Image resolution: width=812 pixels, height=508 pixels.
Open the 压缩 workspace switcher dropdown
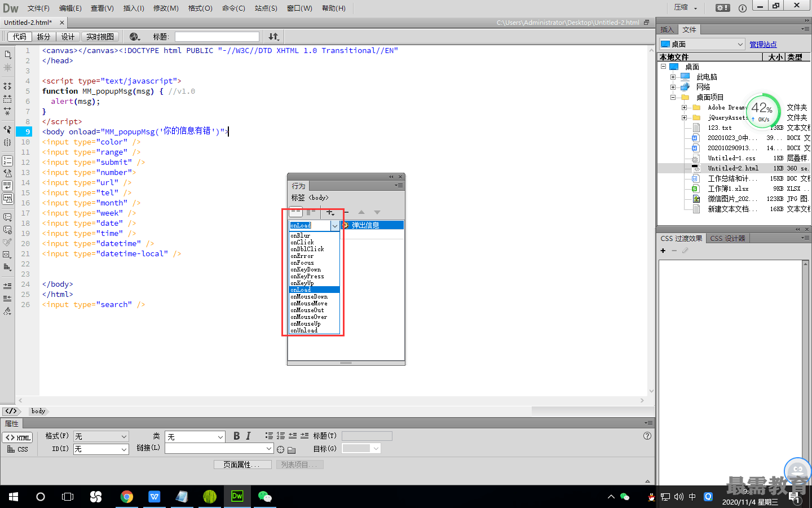[x=686, y=8]
